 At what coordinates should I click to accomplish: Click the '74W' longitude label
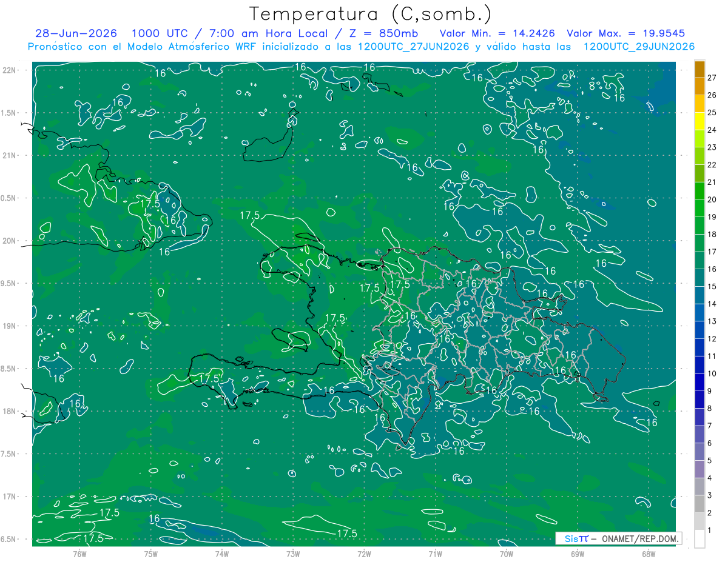[x=222, y=554]
